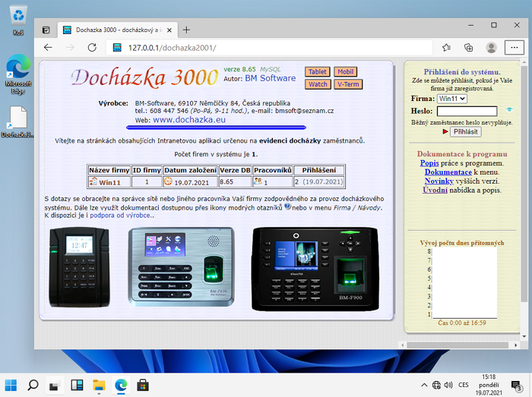Click the Watch button
The image size is (532, 397).
pyautogui.click(x=318, y=84)
